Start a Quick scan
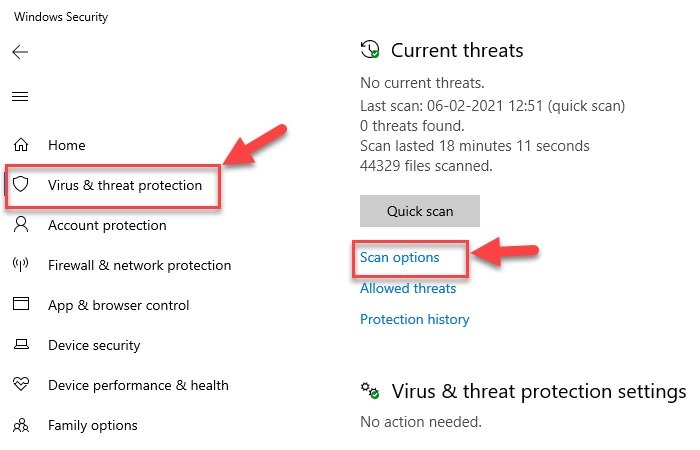This screenshot has width=700, height=450. (x=420, y=211)
